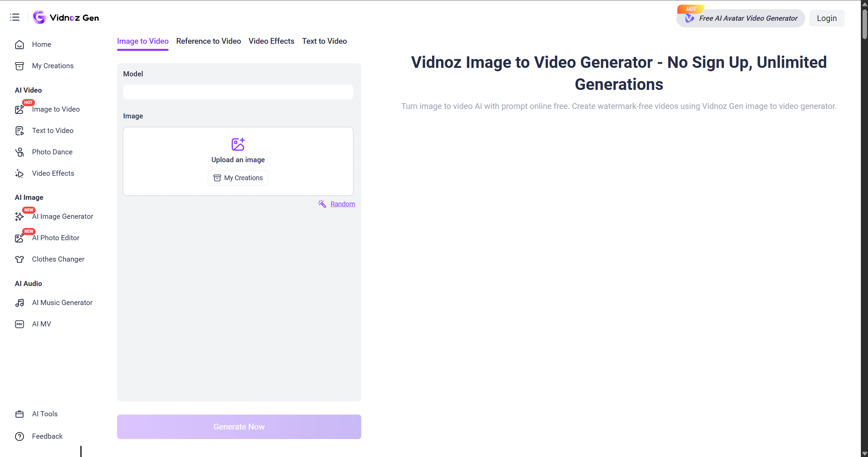
Task: Open Photo Dance sidebar label
Action: pos(52,152)
